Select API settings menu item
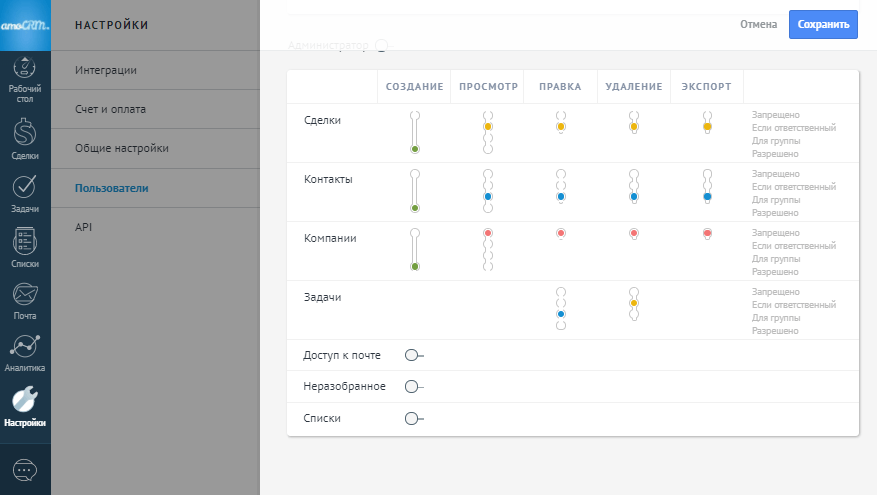Viewport: 877px width, 495px height. tap(84, 227)
